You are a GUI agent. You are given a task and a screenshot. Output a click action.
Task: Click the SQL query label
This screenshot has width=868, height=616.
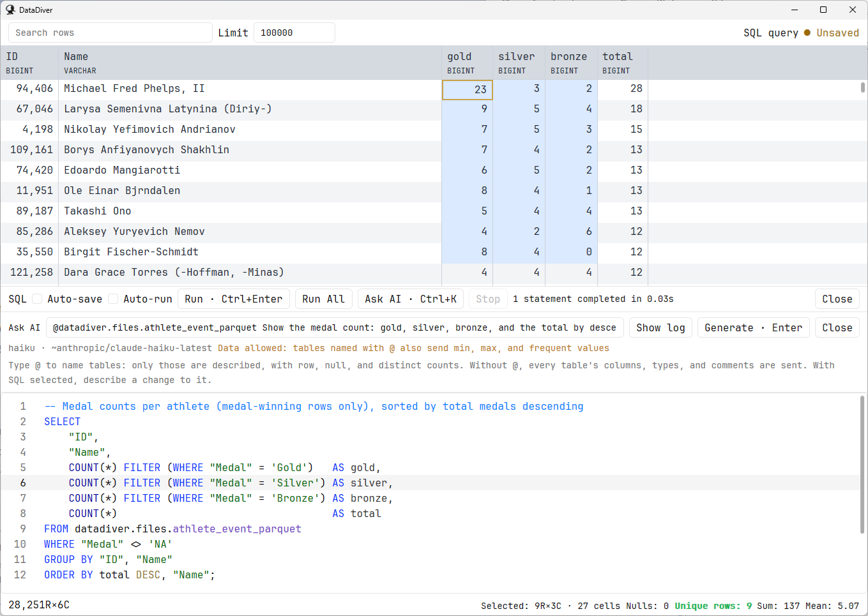pos(771,33)
